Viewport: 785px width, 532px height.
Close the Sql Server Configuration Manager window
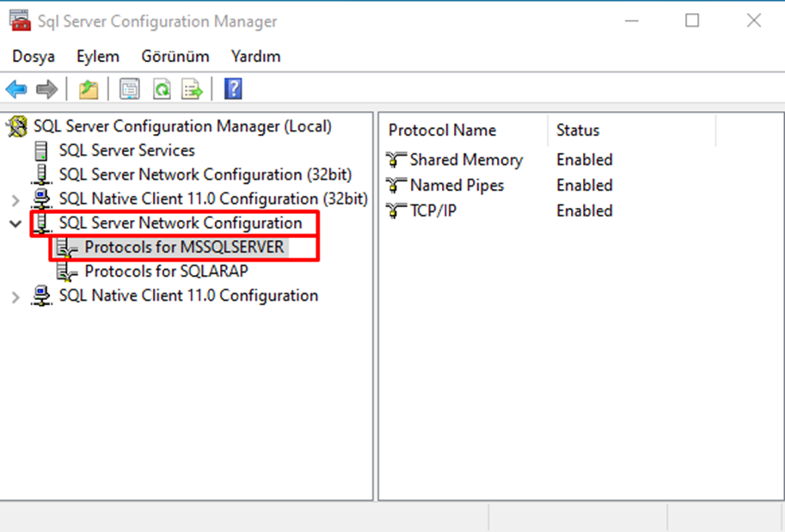pos(754,21)
